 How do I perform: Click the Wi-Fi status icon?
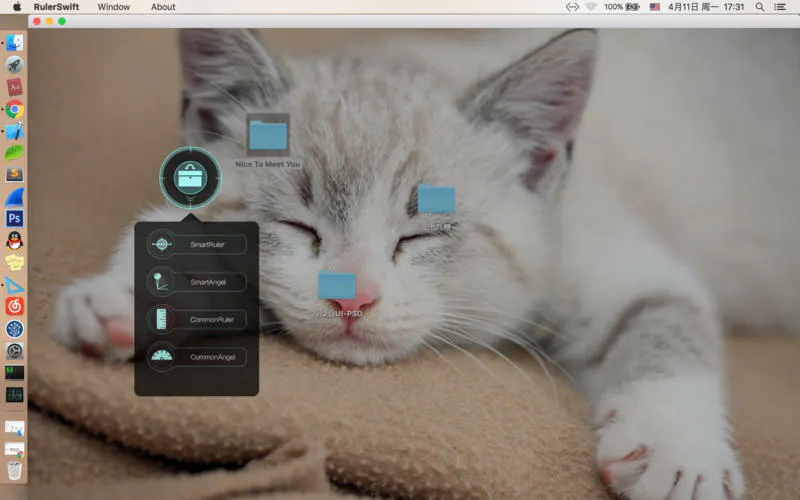click(591, 7)
